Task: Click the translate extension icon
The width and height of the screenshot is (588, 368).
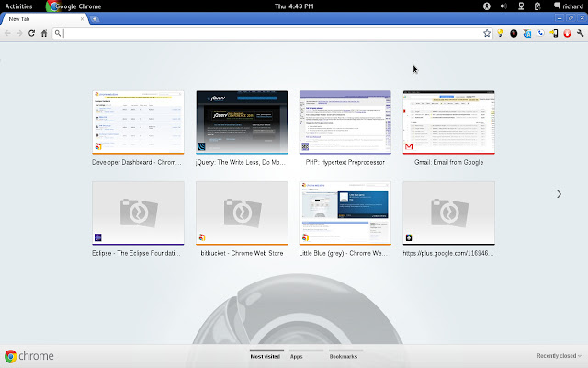Action: (527, 33)
